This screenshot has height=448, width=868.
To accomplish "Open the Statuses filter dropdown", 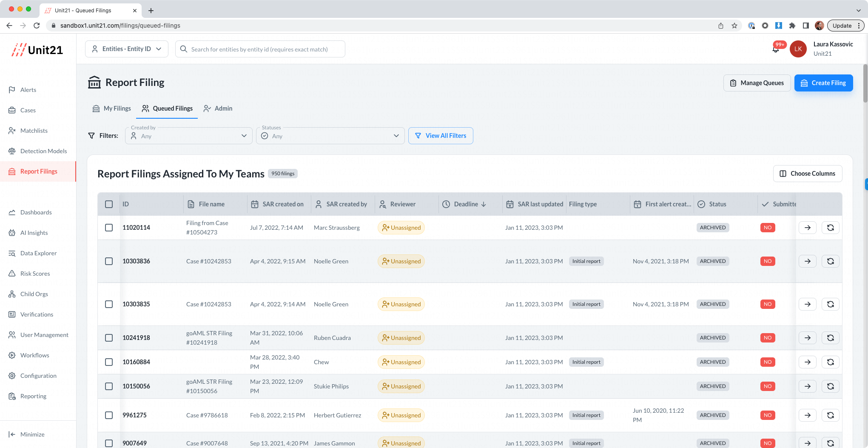I will 330,136.
